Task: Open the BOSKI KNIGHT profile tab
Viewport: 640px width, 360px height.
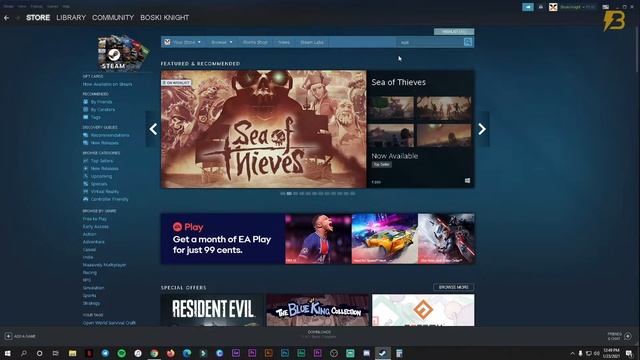Action: point(164,18)
